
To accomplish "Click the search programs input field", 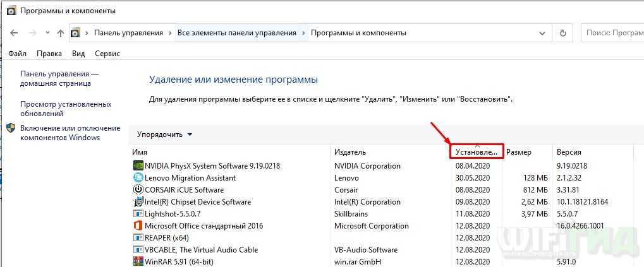I will point(612,33).
